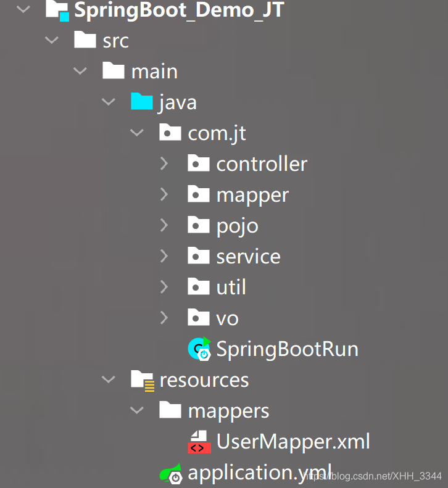Viewport: 448px width, 488px height.
Task: Click the mapper package icon
Action: point(198,194)
